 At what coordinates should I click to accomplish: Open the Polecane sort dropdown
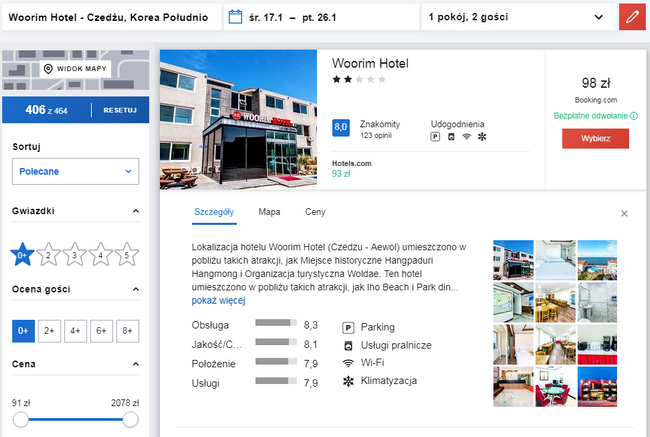coord(75,171)
